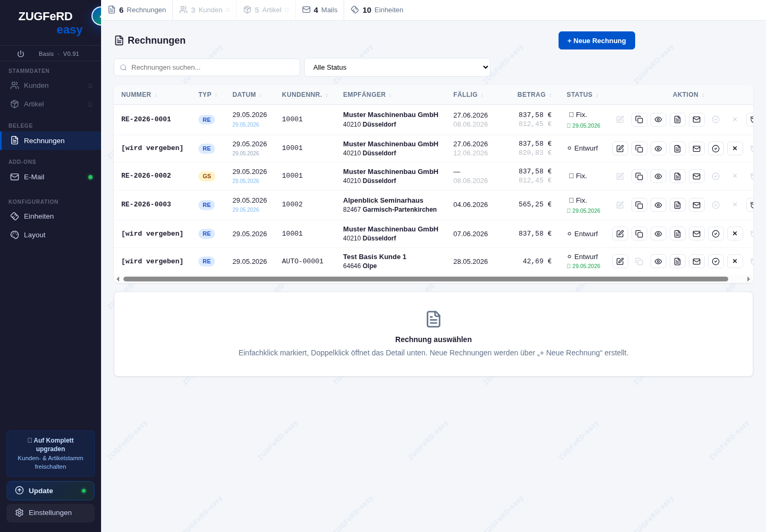Finalize the 42,69 € draft with checkmark icon
Screen dimensions: 766x532
[716, 261]
